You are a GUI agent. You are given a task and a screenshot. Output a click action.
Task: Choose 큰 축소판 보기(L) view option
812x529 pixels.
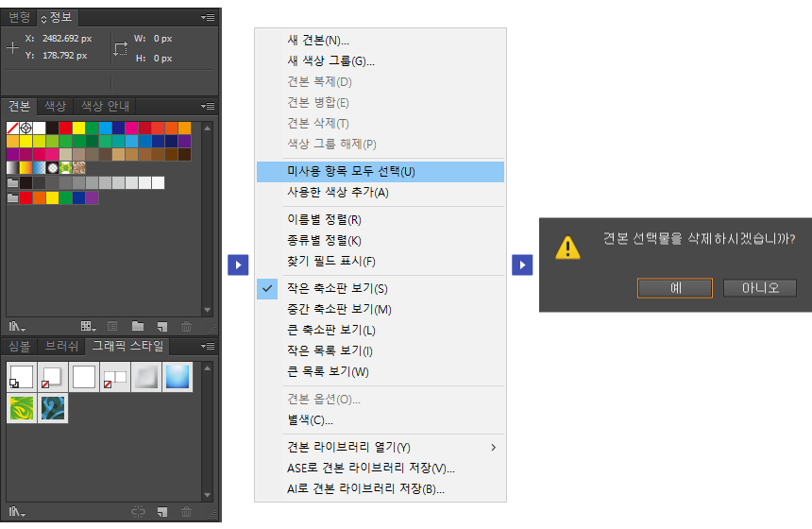[381, 330]
